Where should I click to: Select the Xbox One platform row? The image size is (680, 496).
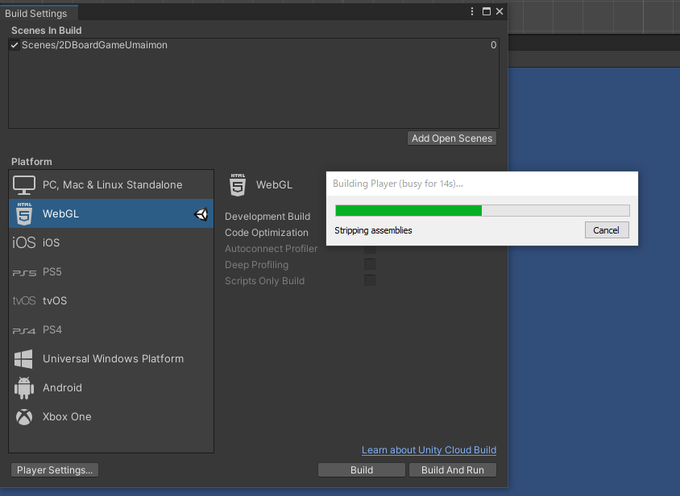111,417
